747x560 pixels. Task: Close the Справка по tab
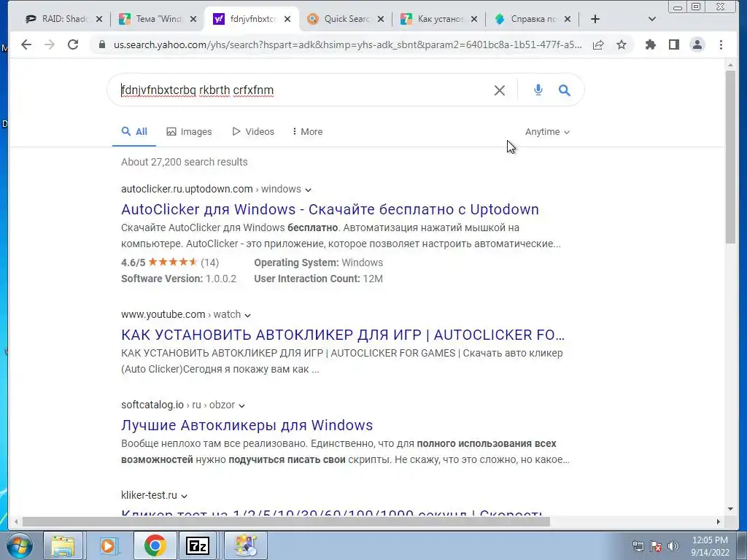tap(567, 19)
